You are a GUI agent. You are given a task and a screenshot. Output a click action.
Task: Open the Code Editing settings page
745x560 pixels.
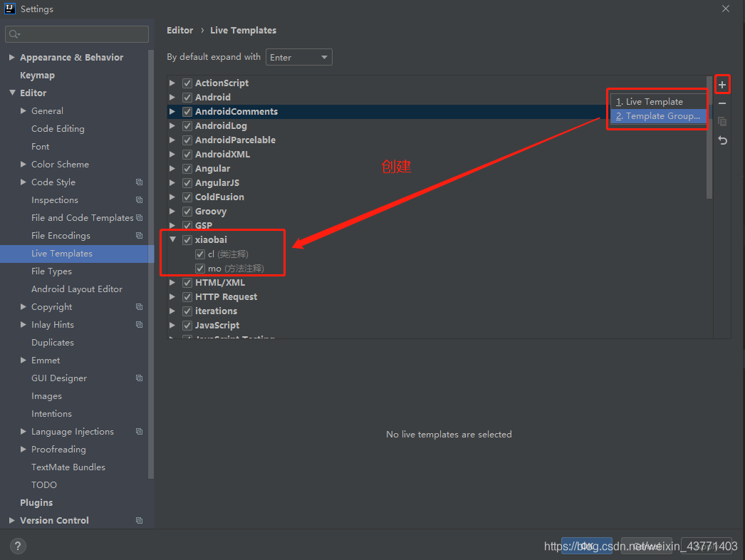(58, 129)
